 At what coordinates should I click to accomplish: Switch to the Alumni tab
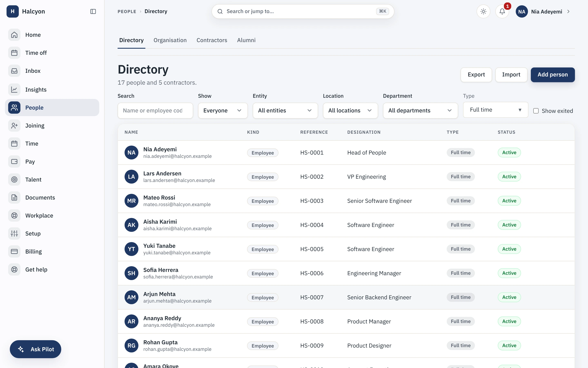click(246, 40)
